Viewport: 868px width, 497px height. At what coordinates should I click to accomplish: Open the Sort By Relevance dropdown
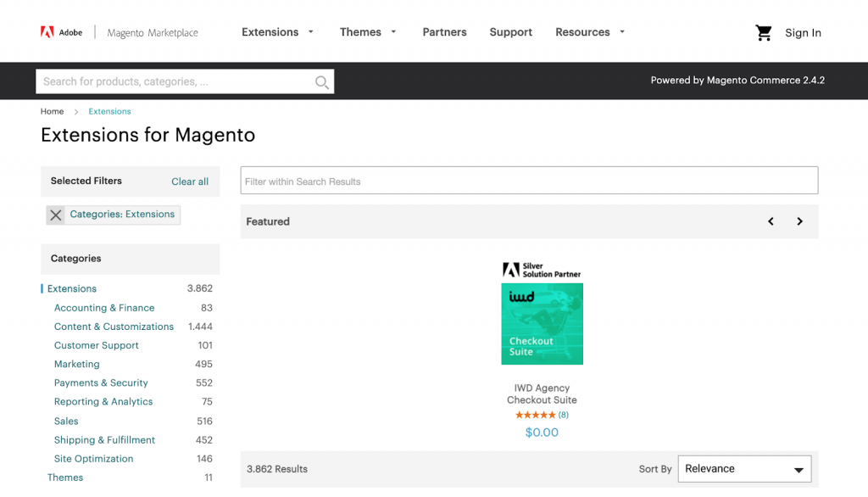[x=744, y=468]
